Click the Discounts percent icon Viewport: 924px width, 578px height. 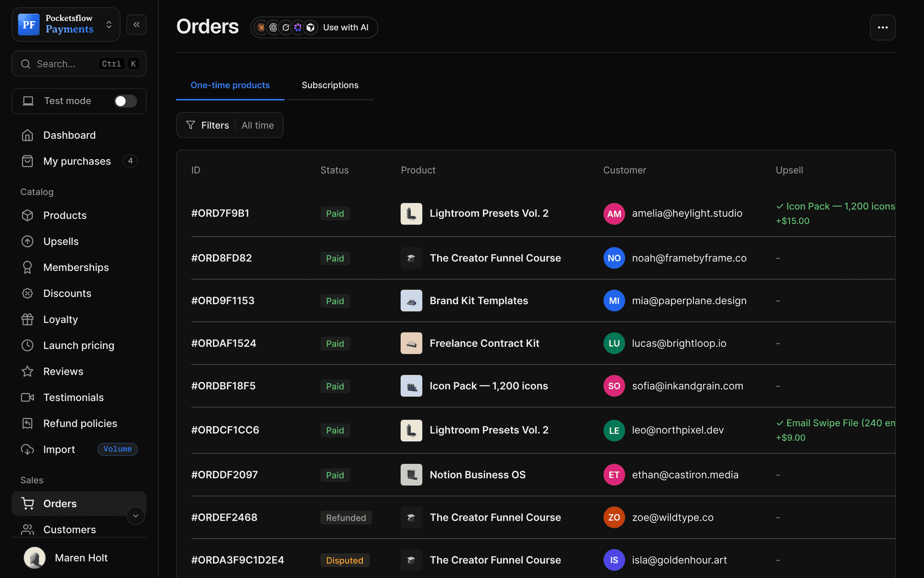pyautogui.click(x=28, y=294)
